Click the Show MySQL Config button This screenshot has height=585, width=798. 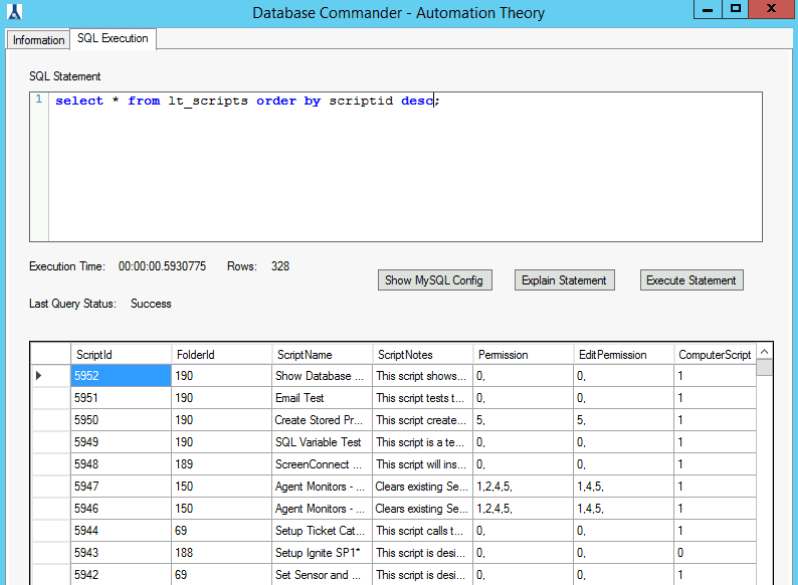tap(434, 281)
